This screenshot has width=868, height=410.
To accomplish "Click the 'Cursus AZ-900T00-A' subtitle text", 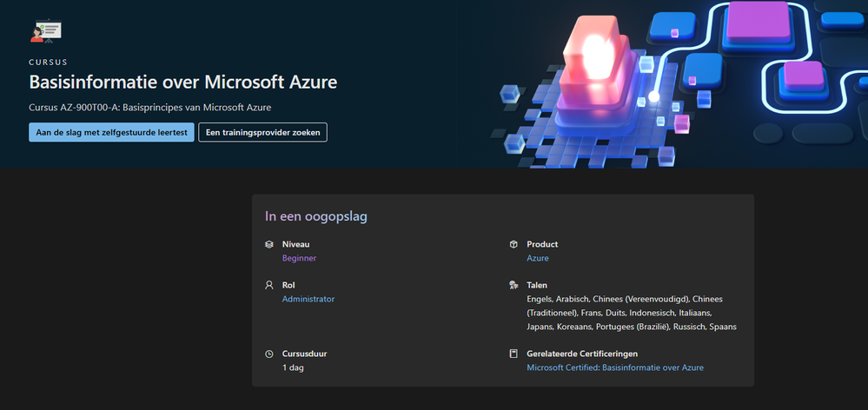I will point(150,108).
